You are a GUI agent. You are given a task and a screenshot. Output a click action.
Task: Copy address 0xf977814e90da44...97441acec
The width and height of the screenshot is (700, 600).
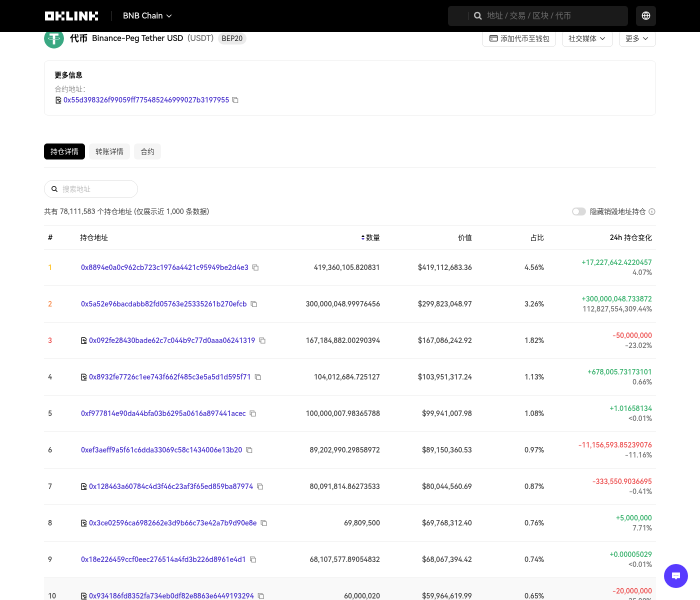coord(253,413)
